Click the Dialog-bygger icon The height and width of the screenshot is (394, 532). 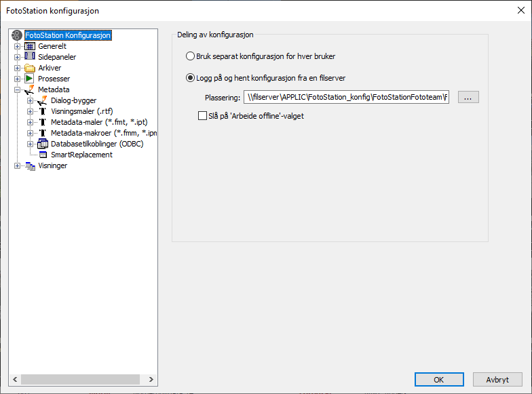[x=42, y=100]
